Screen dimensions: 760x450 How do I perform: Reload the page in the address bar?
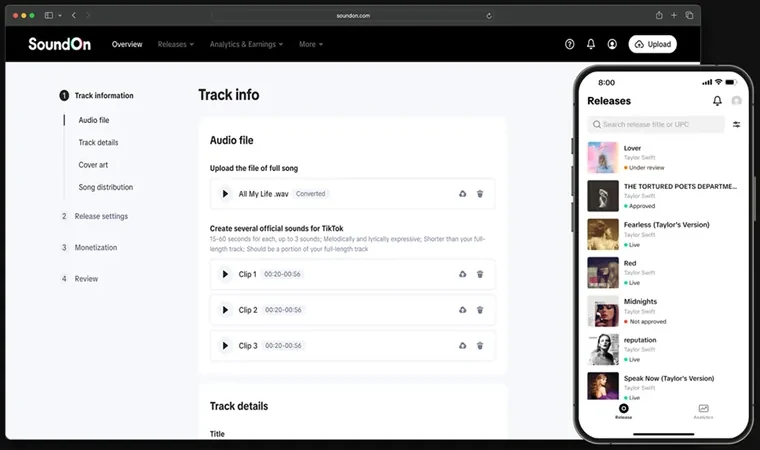click(x=489, y=16)
